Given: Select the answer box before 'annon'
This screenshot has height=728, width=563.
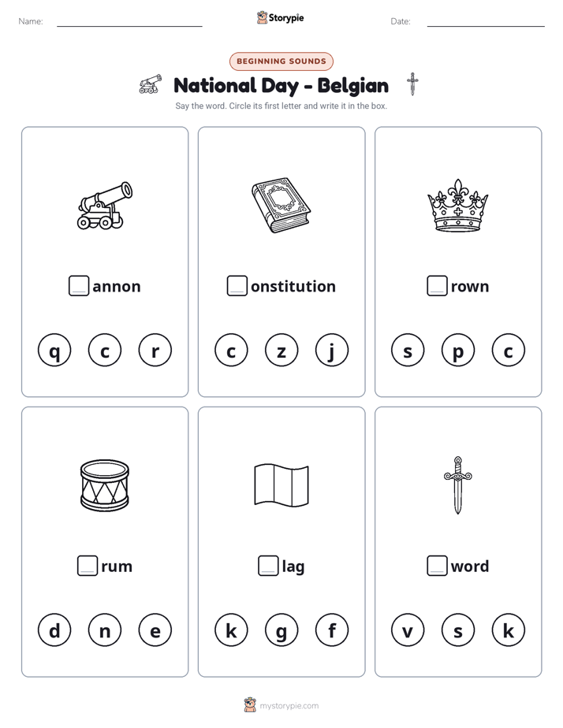Looking at the screenshot, I should 79,285.
